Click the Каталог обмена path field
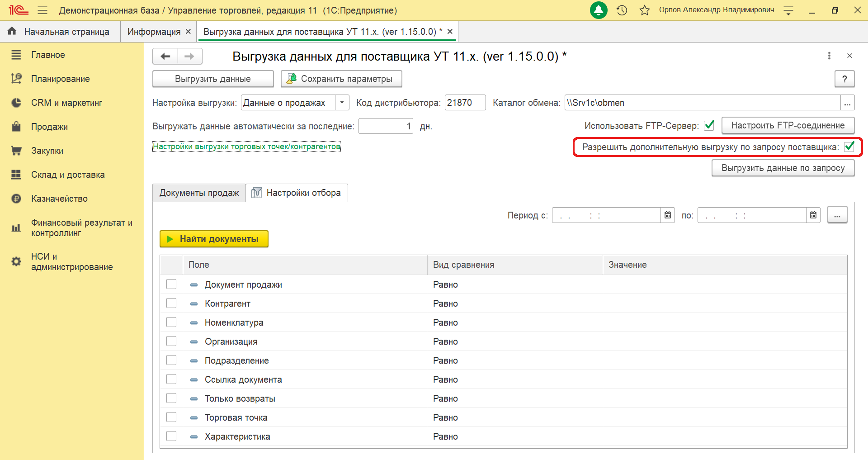This screenshot has height=460, width=868. click(703, 103)
